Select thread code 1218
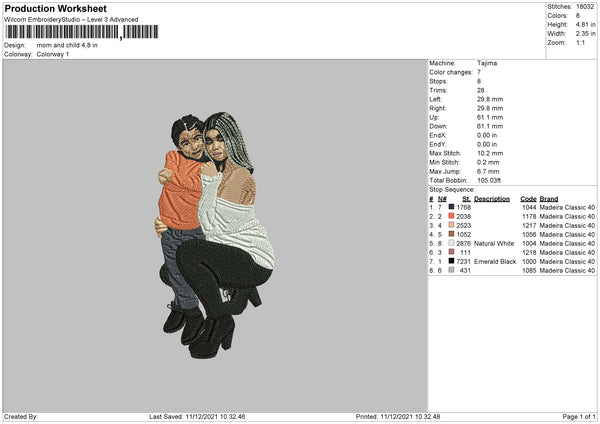The image size is (600, 424). click(x=529, y=253)
